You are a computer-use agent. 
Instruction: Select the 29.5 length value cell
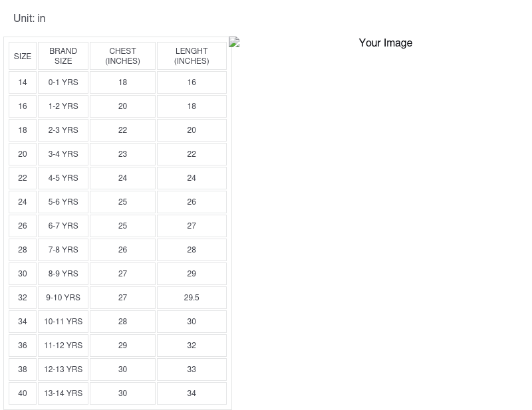click(x=192, y=298)
